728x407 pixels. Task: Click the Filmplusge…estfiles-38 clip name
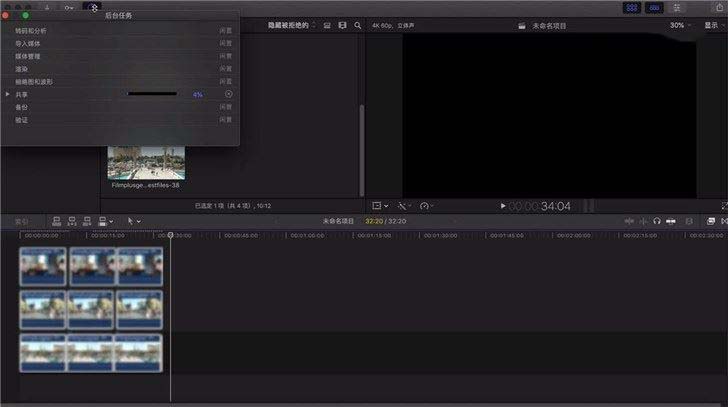145,185
